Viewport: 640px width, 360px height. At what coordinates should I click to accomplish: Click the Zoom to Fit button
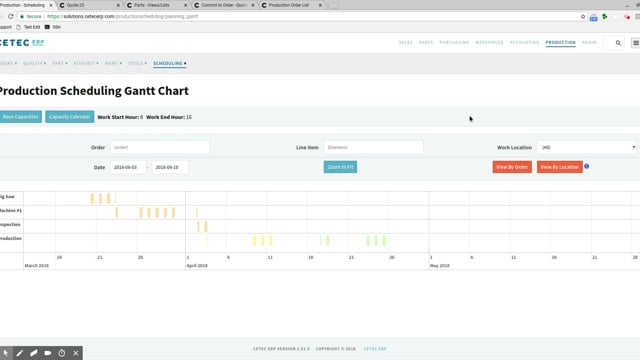pos(340,167)
